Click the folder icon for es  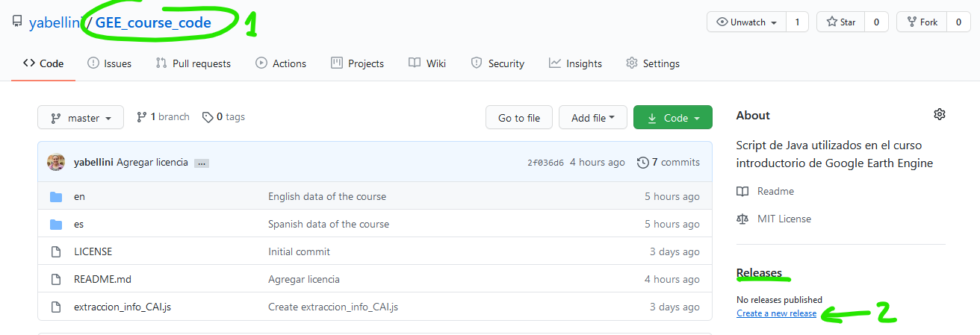pyautogui.click(x=56, y=225)
